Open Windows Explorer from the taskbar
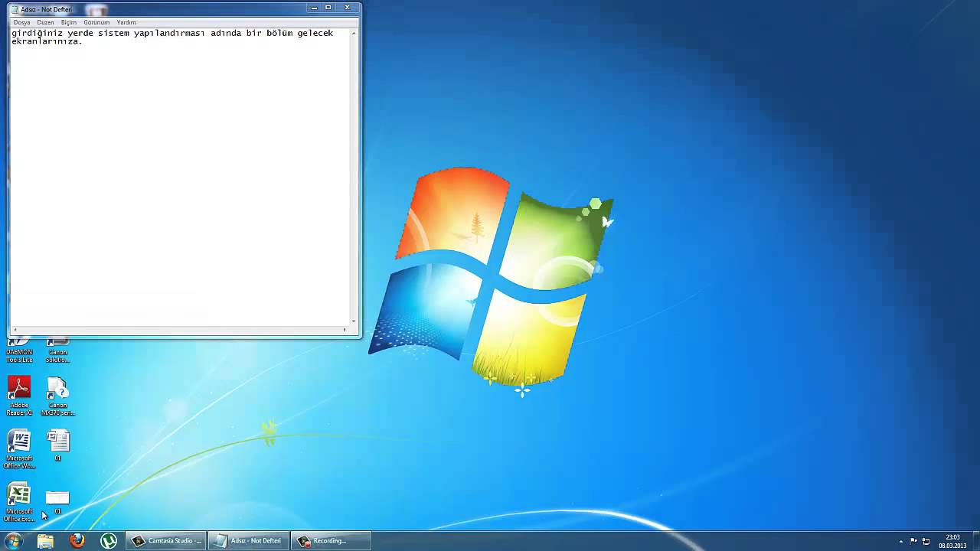980x551 pixels. coord(45,541)
